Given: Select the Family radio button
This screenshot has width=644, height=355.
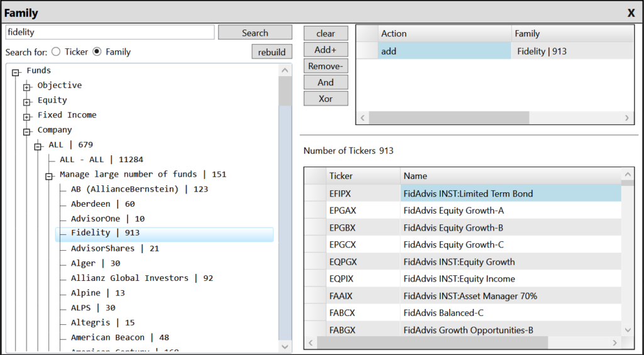Looking at the screenshot, I should (x=97, y=52).
